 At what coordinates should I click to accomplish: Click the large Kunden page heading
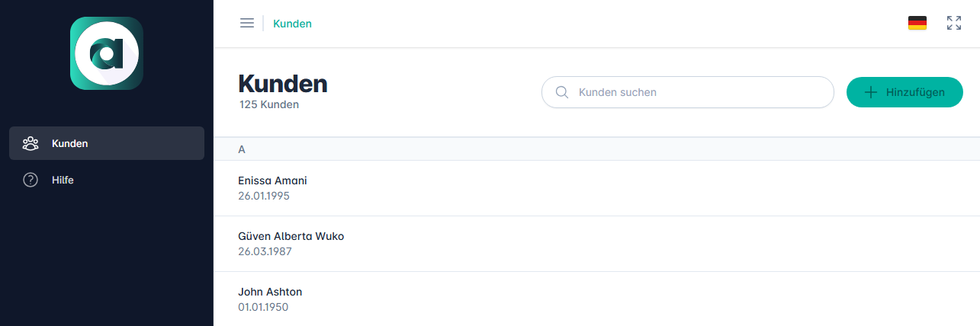click(283, 84)
